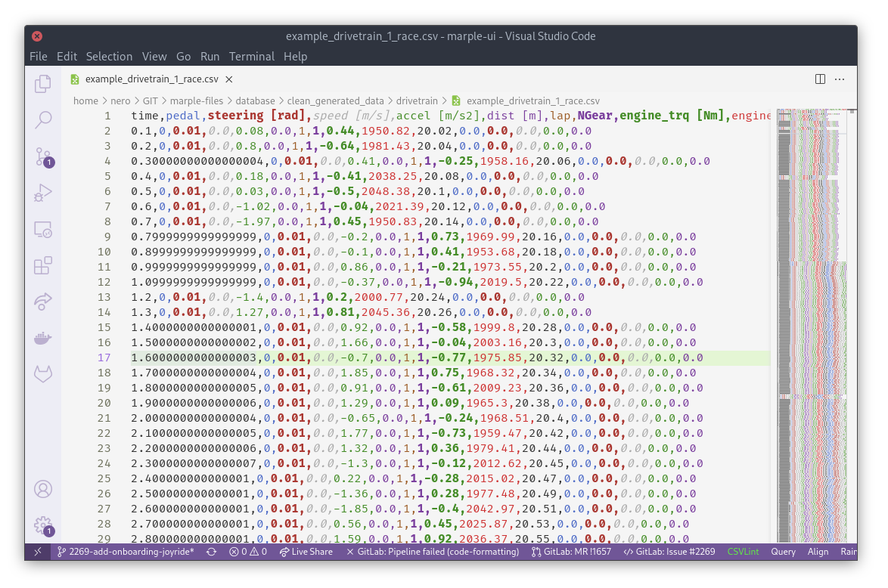Open the Accounts menu icon
Viewport: 888px width, 588px height.
[43, 489]
